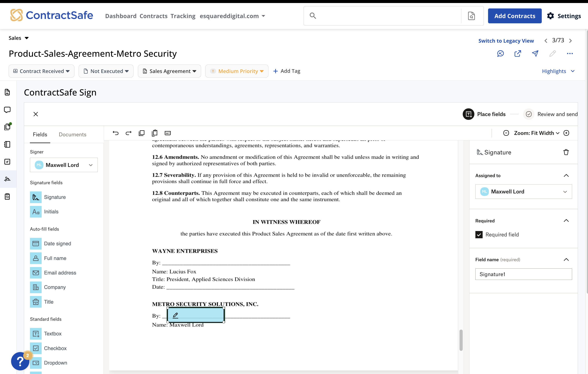Open the esquareddigital.com account dropdown
Image resolution: width=588 pixels, height=374 pixels.
click(x=232, y=16)
